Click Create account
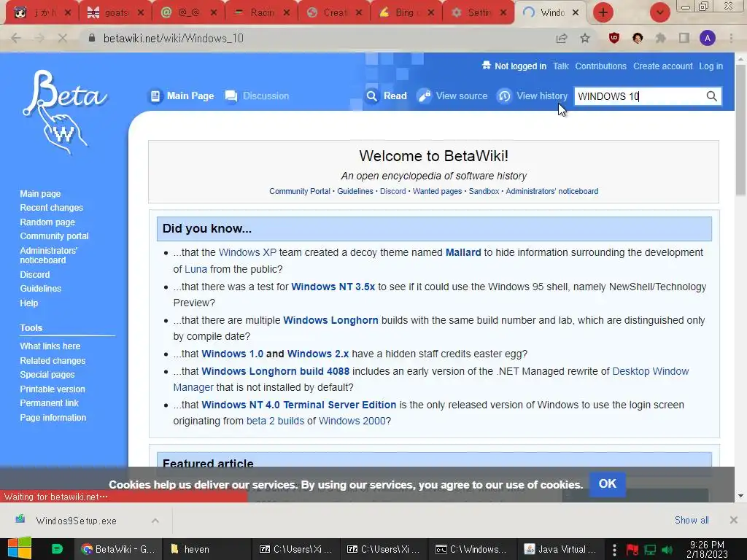Viewport: 747px width, 560px height. (x=662, y=66)
